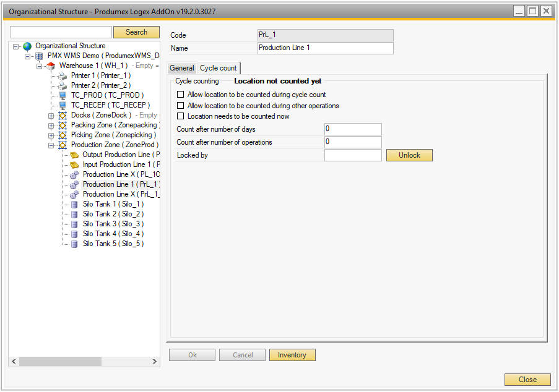Click the Count after number of days field

coord(353,129)
